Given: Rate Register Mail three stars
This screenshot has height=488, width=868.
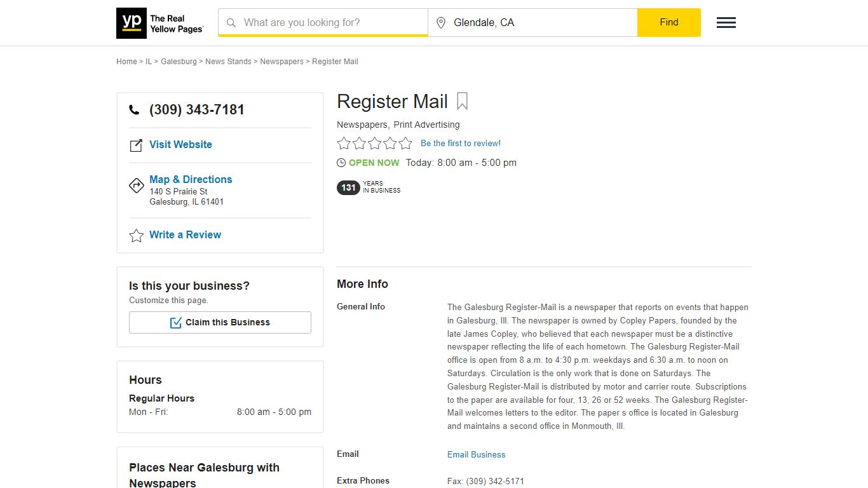Looking at the screenshot, I should pos(375,144).
